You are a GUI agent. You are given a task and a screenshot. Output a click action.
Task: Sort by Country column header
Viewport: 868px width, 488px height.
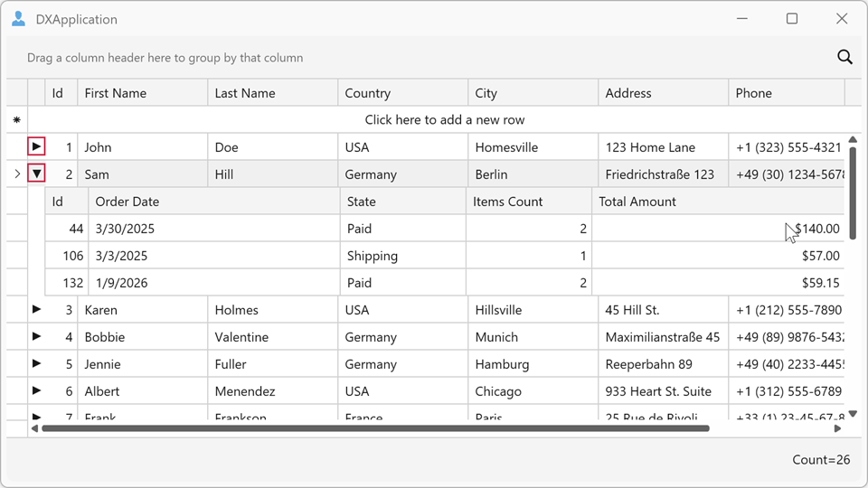coord(403,93)
